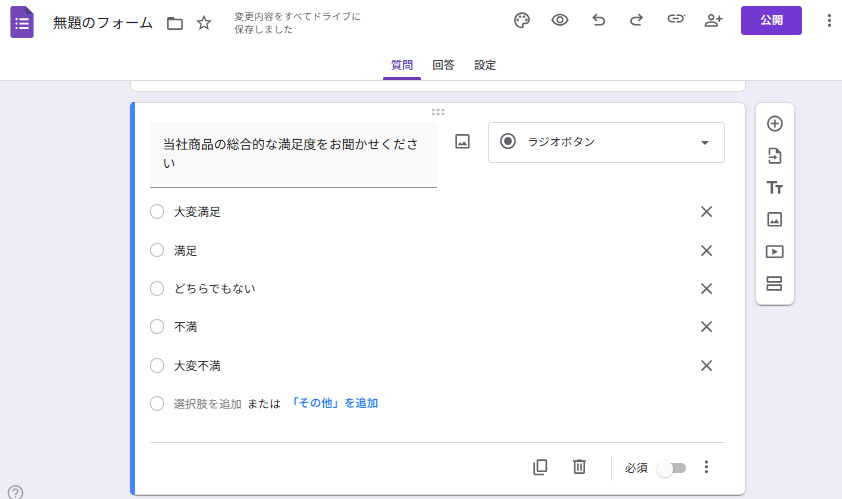Delete the question using trash icon
The height and width of the screenshot is (499, 842).
(579, 467)
